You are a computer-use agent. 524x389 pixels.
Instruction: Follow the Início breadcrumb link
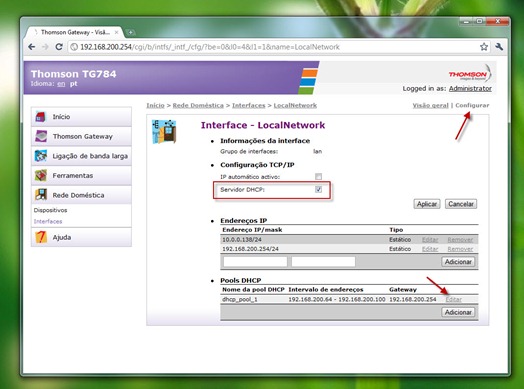click(155, 106)
